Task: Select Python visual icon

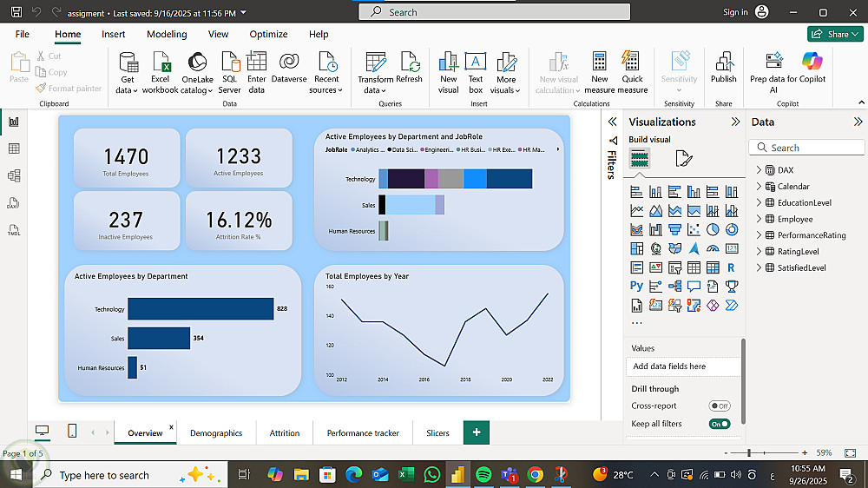Action: point(636,286)
